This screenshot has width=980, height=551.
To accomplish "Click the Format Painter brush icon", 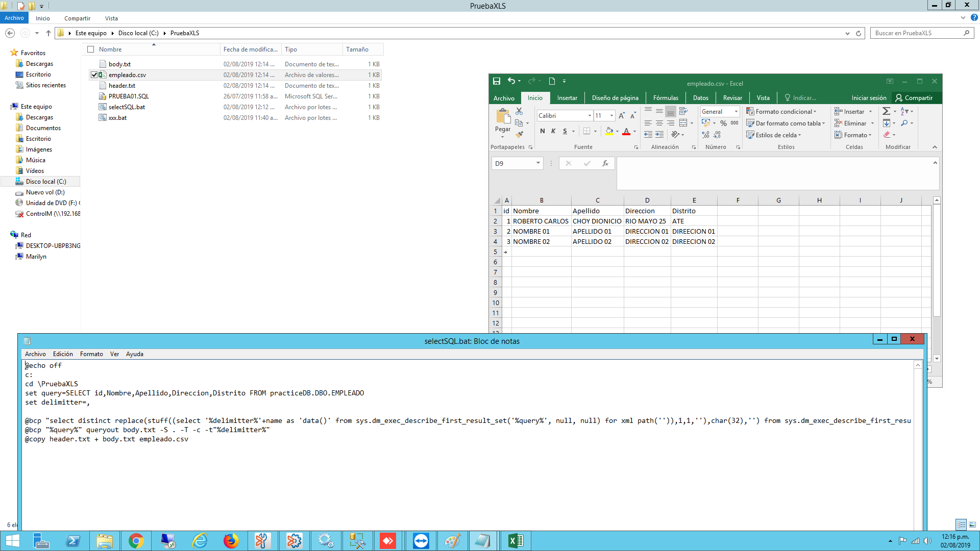I will 519,135.
